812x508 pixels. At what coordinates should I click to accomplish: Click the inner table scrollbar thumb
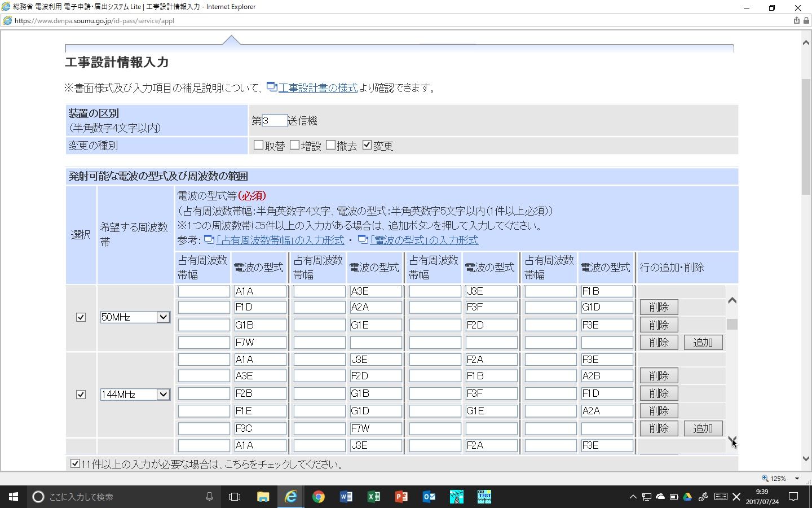(732, 325)
